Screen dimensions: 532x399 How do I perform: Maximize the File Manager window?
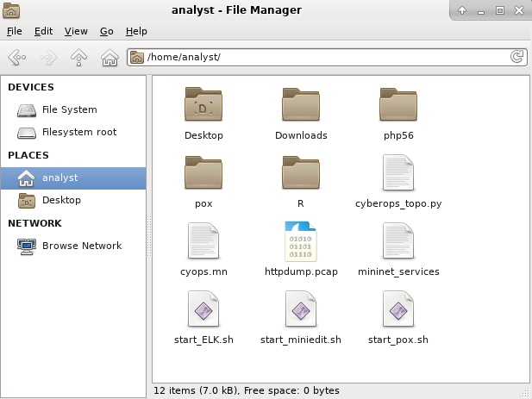click(x=500, y=10)
